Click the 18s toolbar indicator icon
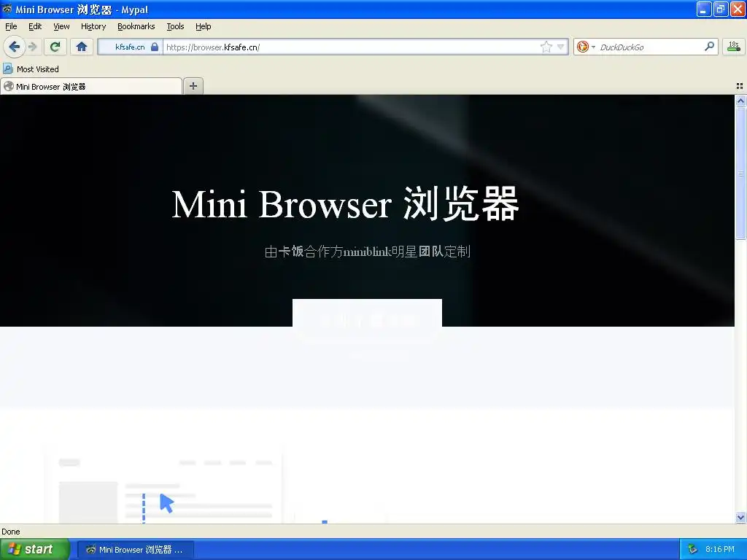The image size is (747, 560). tap(734, 47)
